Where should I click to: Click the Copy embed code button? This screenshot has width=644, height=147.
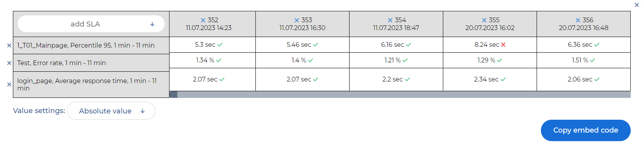click(x=585, y=130)
